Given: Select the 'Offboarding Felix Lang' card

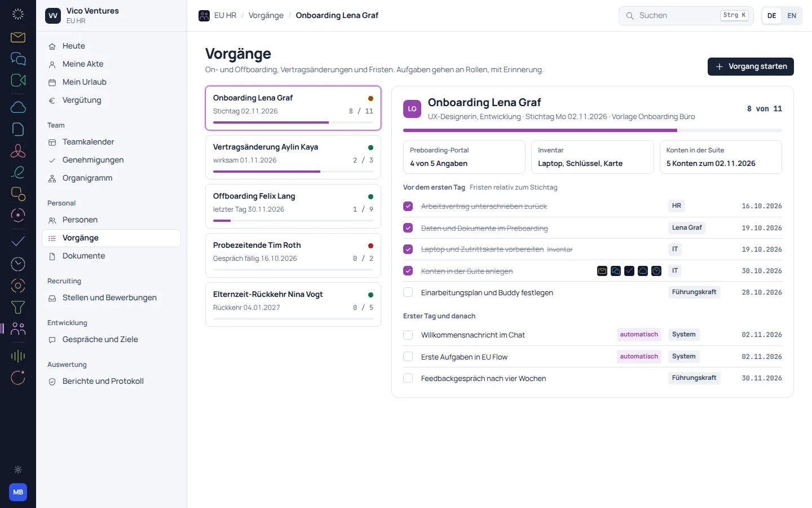Looking at the screenshot, I should point(293,207).
